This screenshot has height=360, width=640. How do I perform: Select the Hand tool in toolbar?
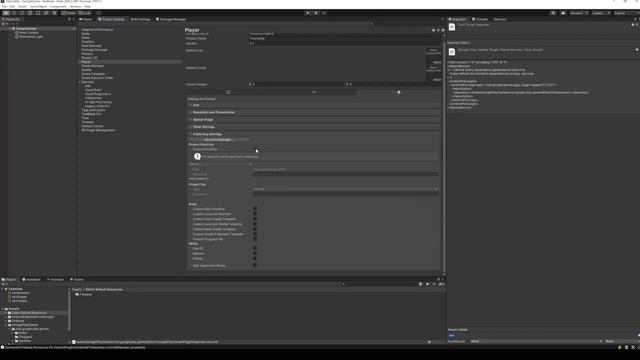click(x=6, y=13)
